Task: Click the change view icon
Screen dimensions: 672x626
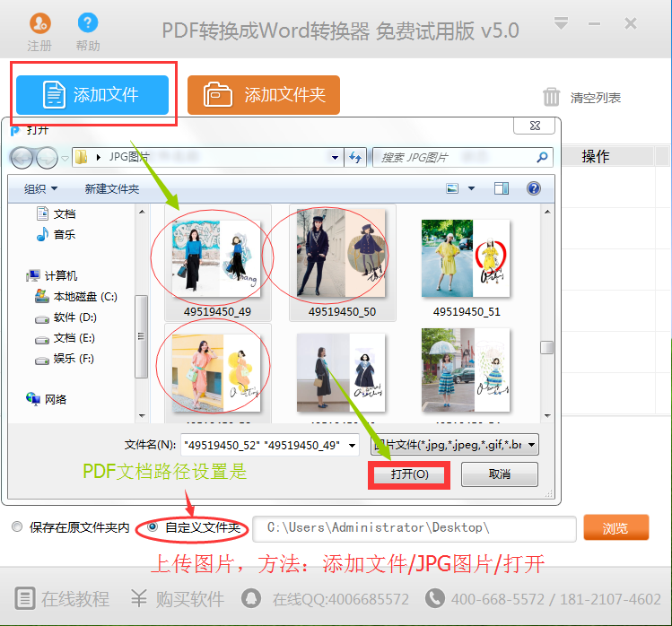Action: 452,188
